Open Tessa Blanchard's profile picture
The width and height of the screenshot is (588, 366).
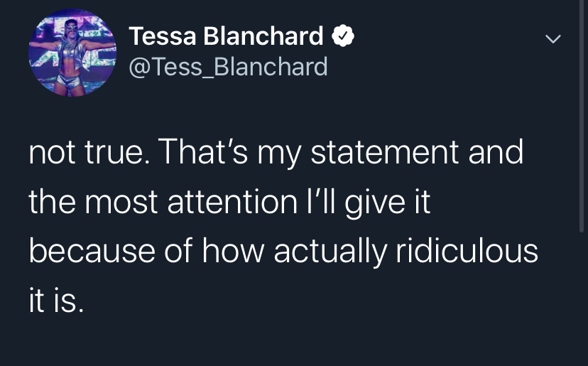click(x=72, y=53)
